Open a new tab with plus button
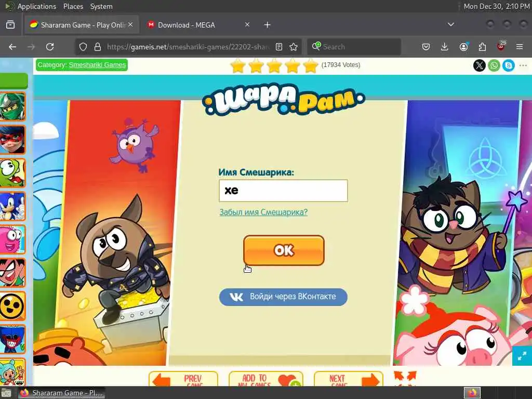The width and height of the screenshot is (532, 399). [268, 25]
